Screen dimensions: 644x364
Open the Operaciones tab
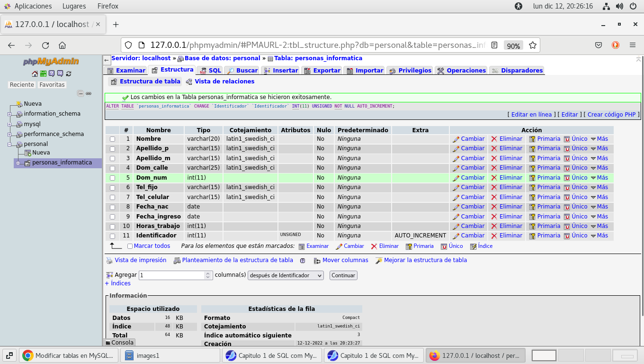click(x=461, y=71)
